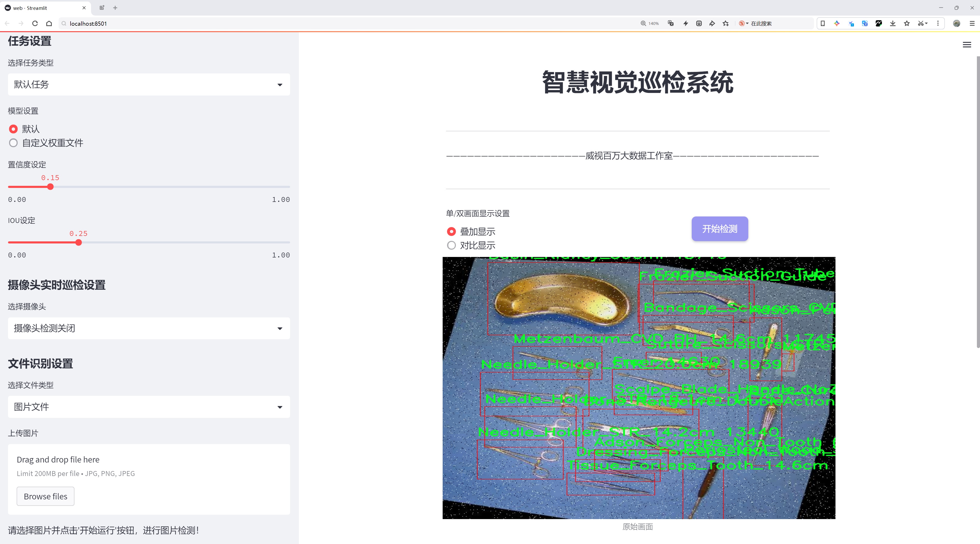The image size is (980, 544).
Task: Click the lightning speed-mode icon
Action: click(x=686, y=24)
